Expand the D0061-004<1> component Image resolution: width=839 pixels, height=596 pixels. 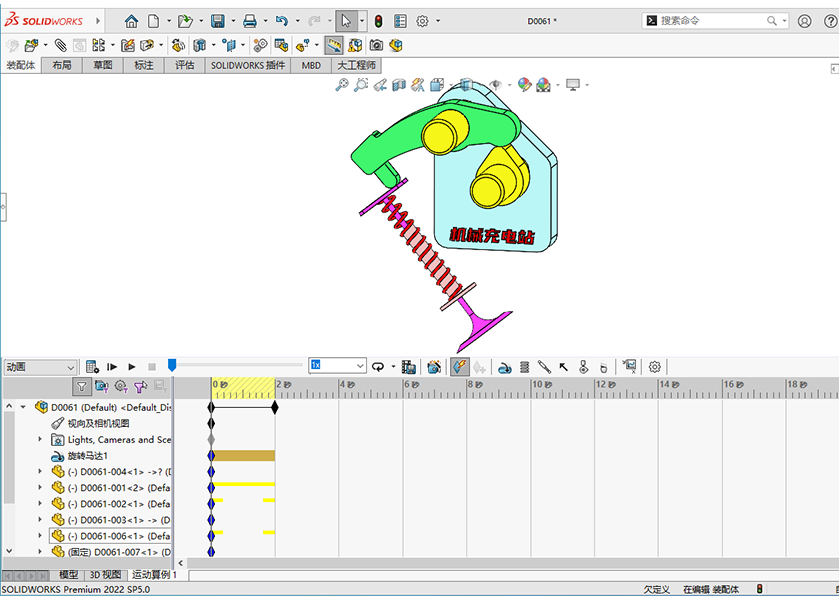[x=41, y=471]
